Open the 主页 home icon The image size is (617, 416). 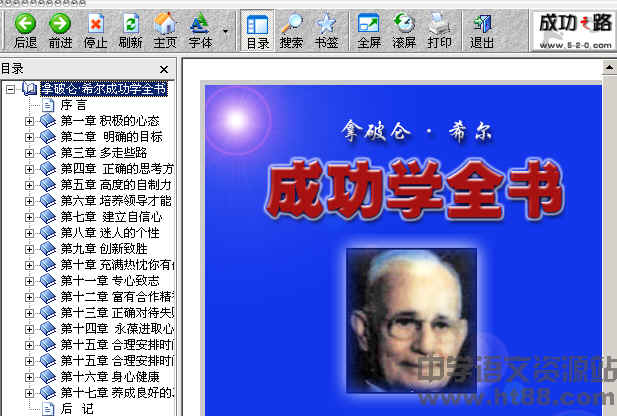click(165, 31)
